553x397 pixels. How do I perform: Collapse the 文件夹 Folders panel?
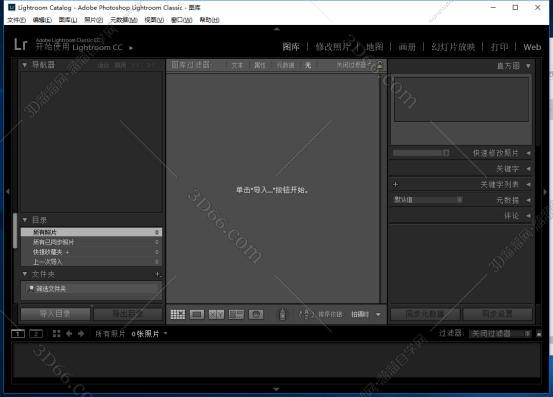point(25,274)
